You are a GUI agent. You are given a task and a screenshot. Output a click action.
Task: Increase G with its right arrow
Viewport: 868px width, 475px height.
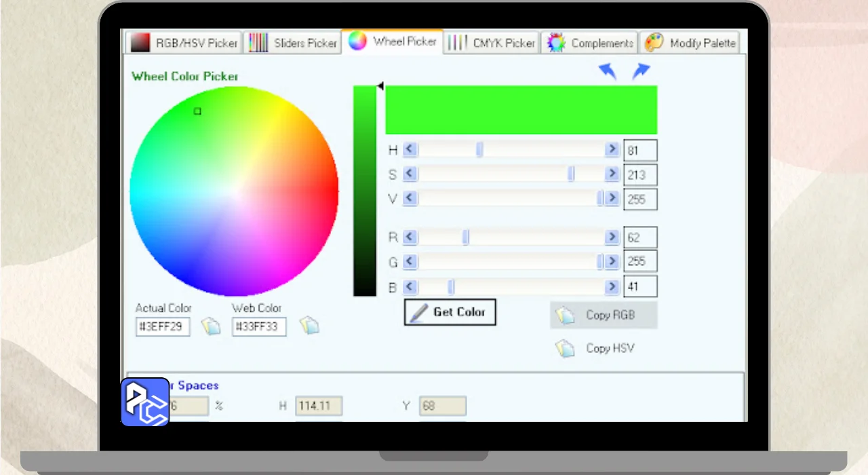612,261
